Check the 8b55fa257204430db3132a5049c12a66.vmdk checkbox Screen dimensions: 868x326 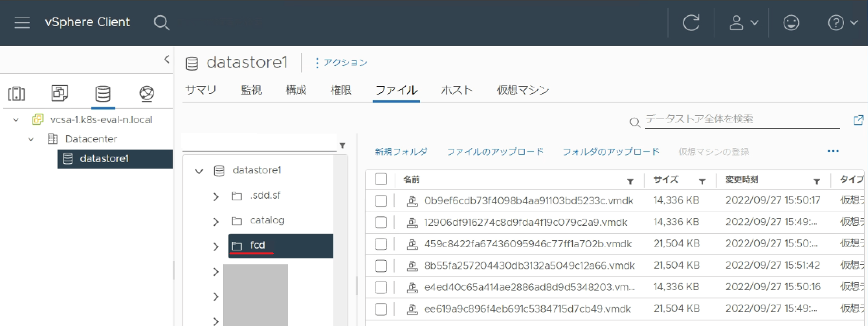(381, 265)
